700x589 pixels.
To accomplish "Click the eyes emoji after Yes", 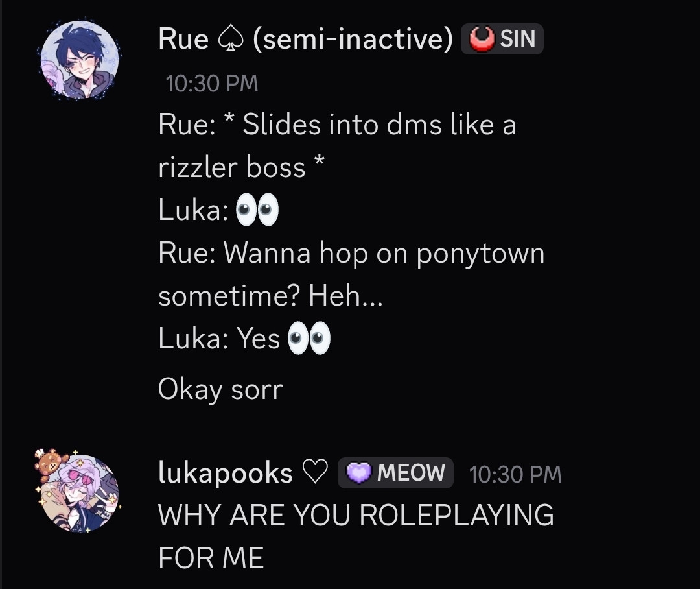I will coord(309,338).
